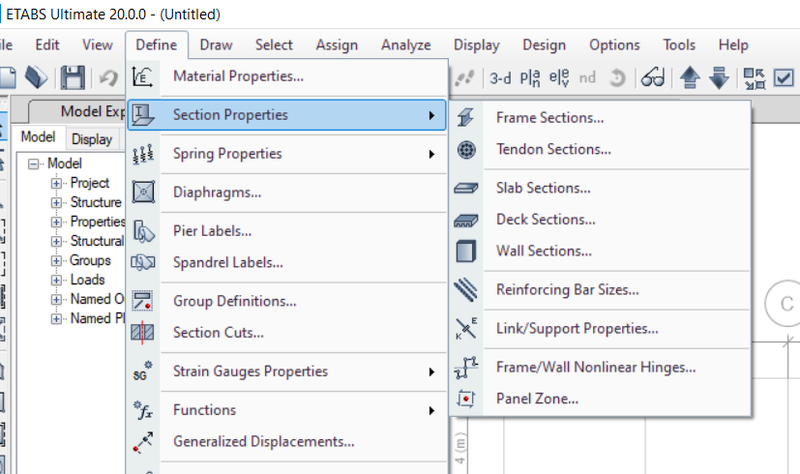The image size is (800, 474).
Task: Open the Display menu
Action: [477, 45]
